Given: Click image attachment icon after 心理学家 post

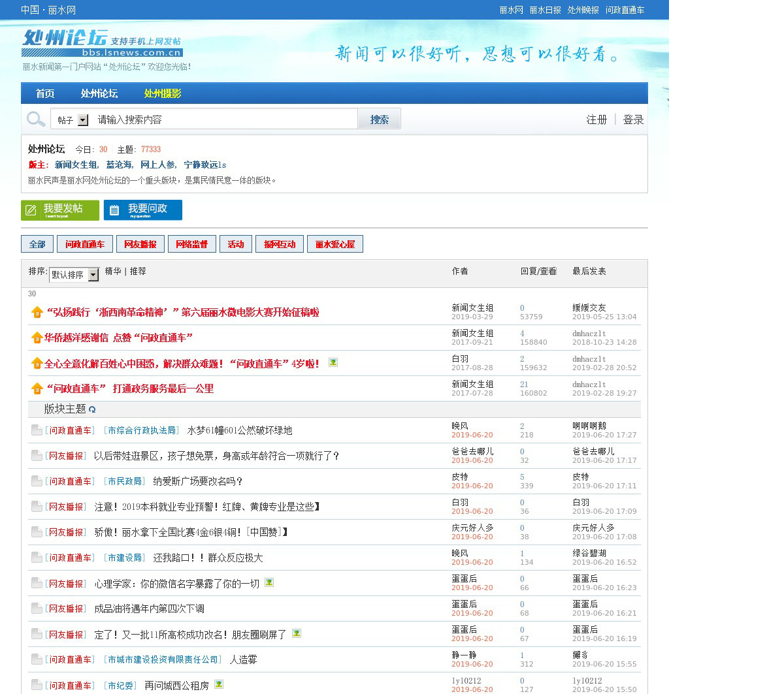Looking at the screenshot, I should [x=269, y=582].
